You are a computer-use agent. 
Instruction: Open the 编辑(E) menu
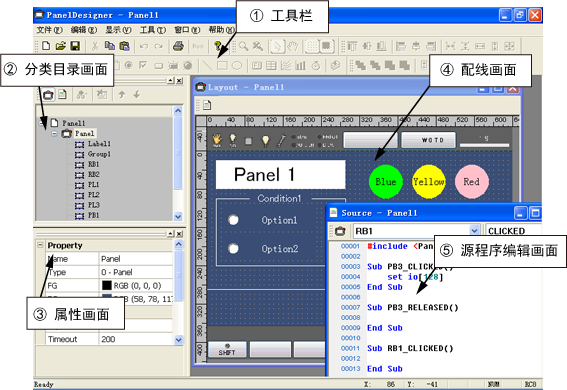(x=84, y=30)
